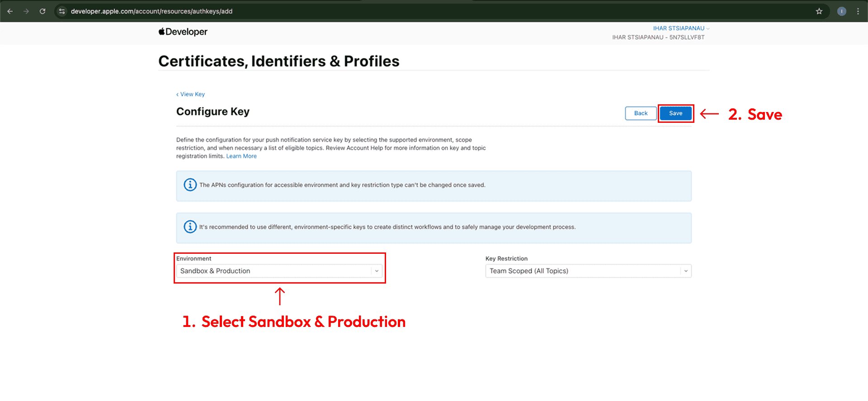868x401 pixels.
Task: Go back via the View Key link
Action: point(191,94)
